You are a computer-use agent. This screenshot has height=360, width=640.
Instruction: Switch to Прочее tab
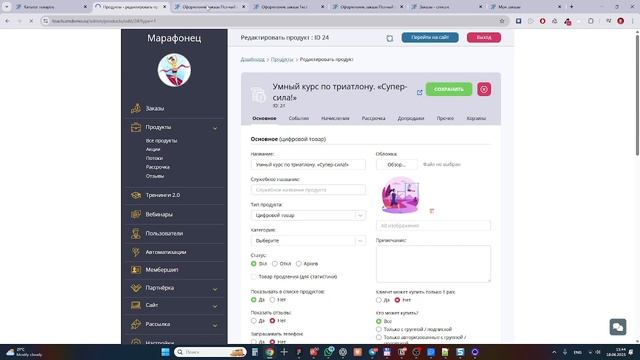(445, 118)
